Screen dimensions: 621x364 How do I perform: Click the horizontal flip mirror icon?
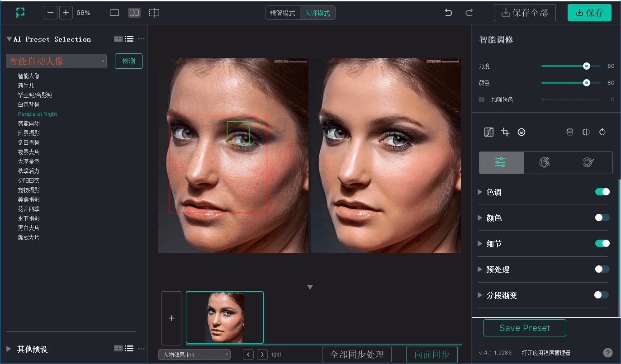tap(586, 132)
